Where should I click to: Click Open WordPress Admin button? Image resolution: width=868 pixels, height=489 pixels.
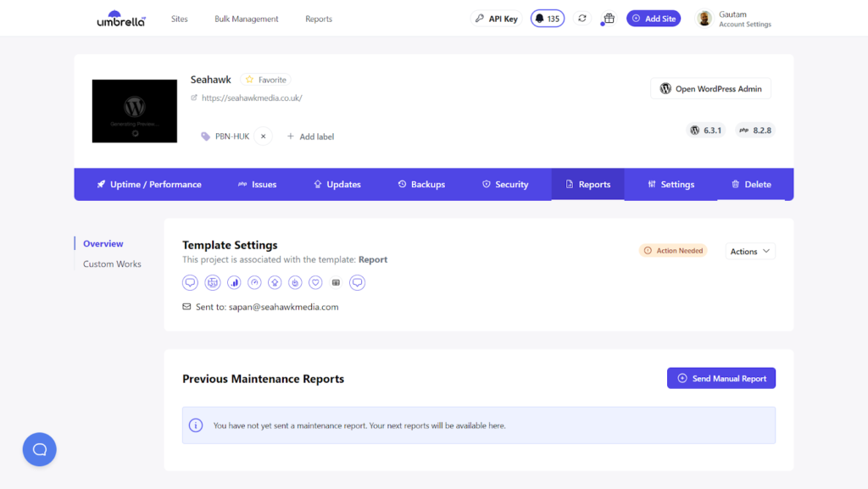click(710, 89)
